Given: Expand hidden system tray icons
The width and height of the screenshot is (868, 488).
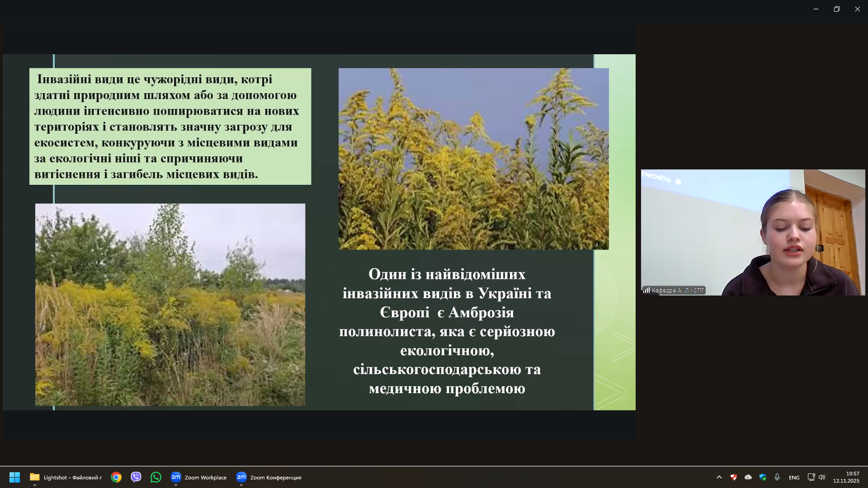Looking at the screenshot, I should click(x=719, y=477).
